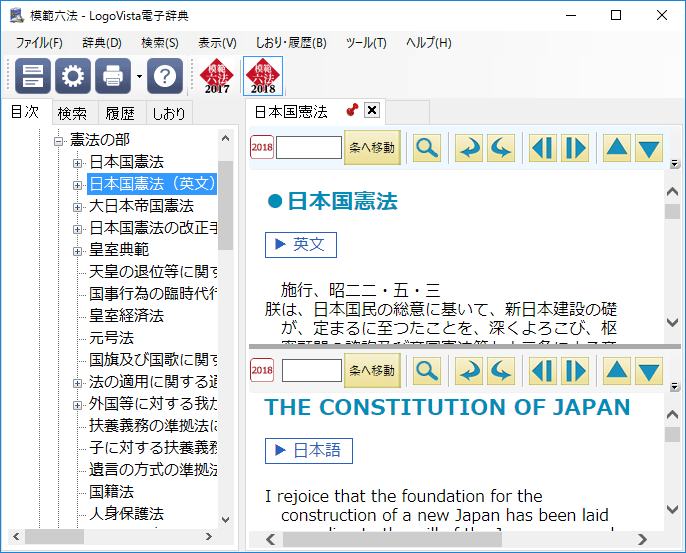The image size is (686, 553).
Task: Click the 日本語 link button
Action: pos(309,451)
